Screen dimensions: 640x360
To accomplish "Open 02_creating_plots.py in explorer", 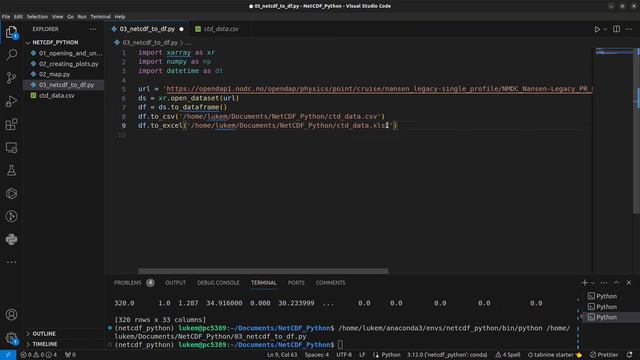I will tap(64, 64).
